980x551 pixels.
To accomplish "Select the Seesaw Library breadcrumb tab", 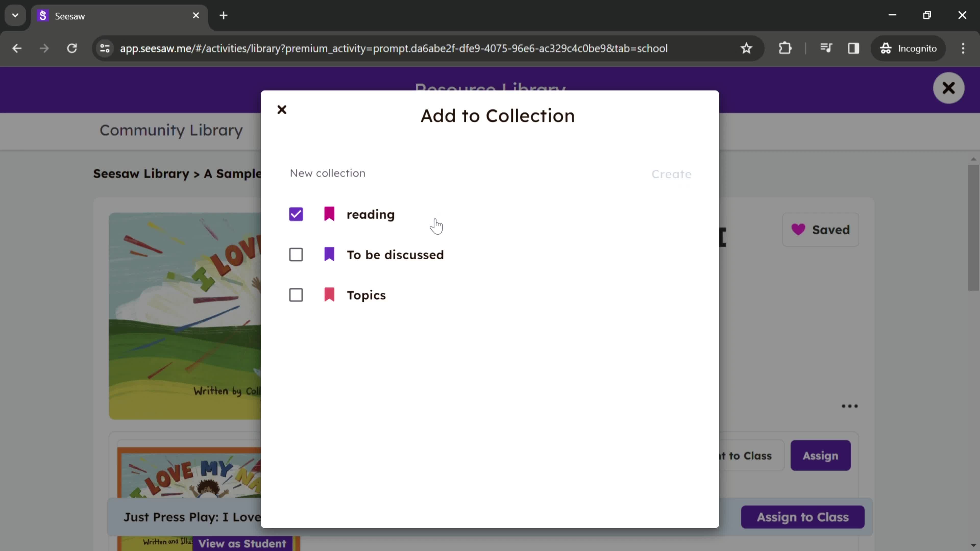I will point(141,173).
